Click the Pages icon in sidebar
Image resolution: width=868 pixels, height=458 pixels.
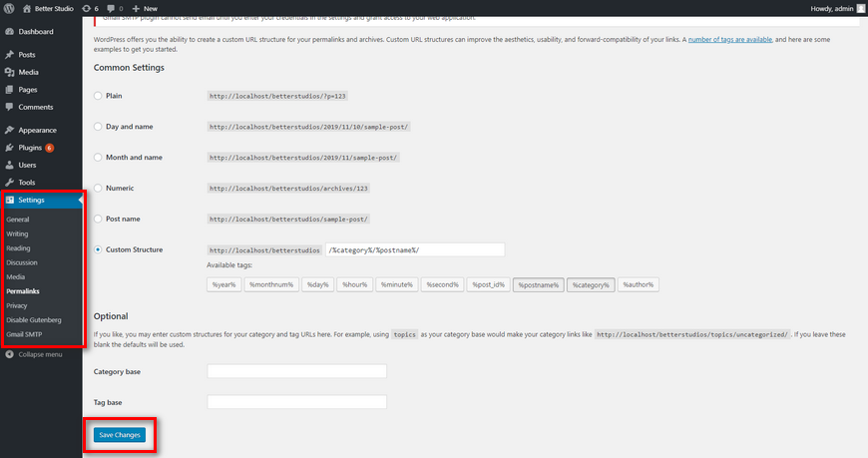click(9, 89)
